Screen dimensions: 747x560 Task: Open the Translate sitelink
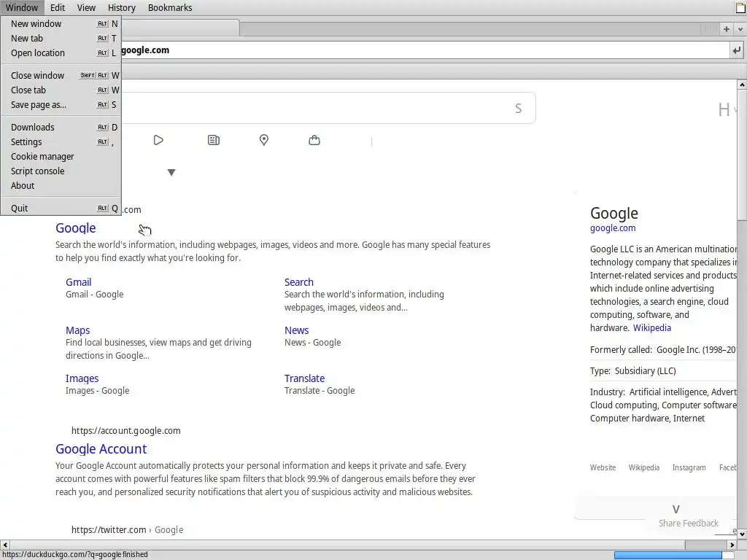(x=304, y=378)
